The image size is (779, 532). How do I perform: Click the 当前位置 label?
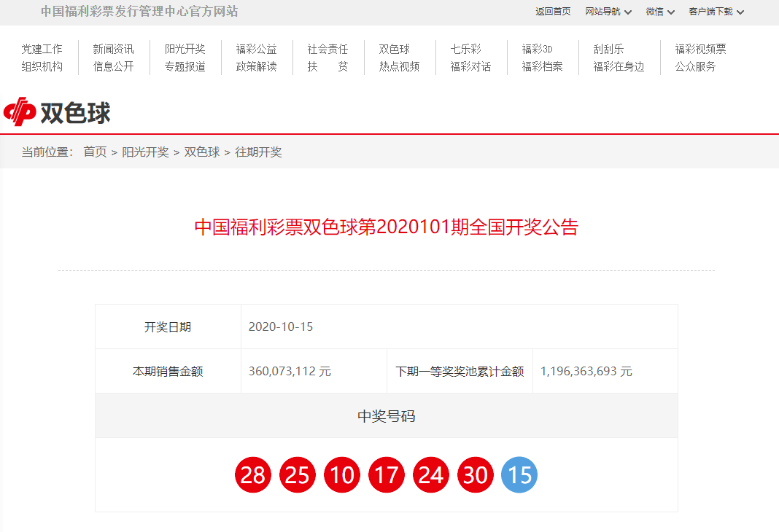point(47,152)
